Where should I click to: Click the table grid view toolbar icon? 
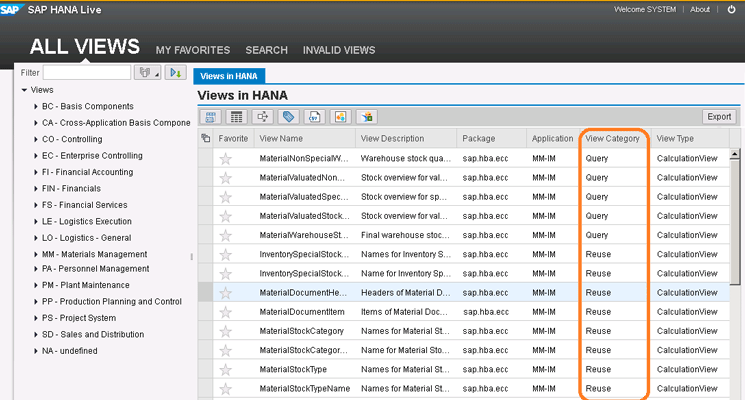coord(237,117)
